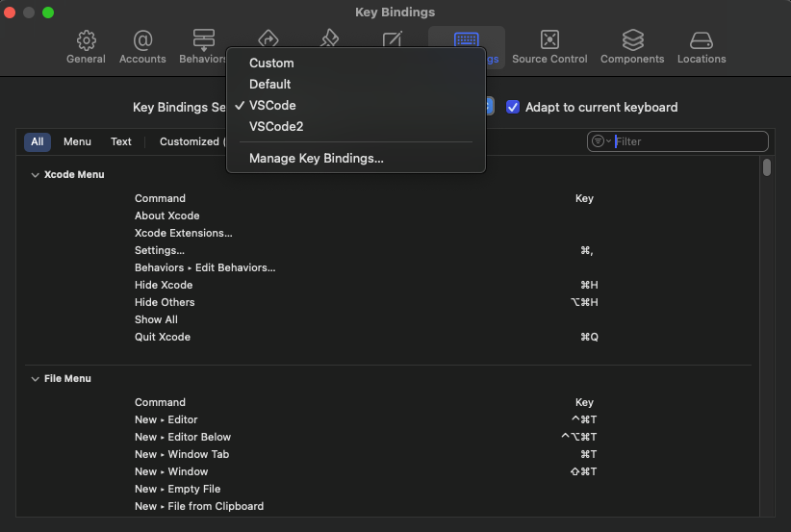The image size is (791, 532).
Task: Select Behaviors Edit Behaviors… row
Action: (388, 267)
